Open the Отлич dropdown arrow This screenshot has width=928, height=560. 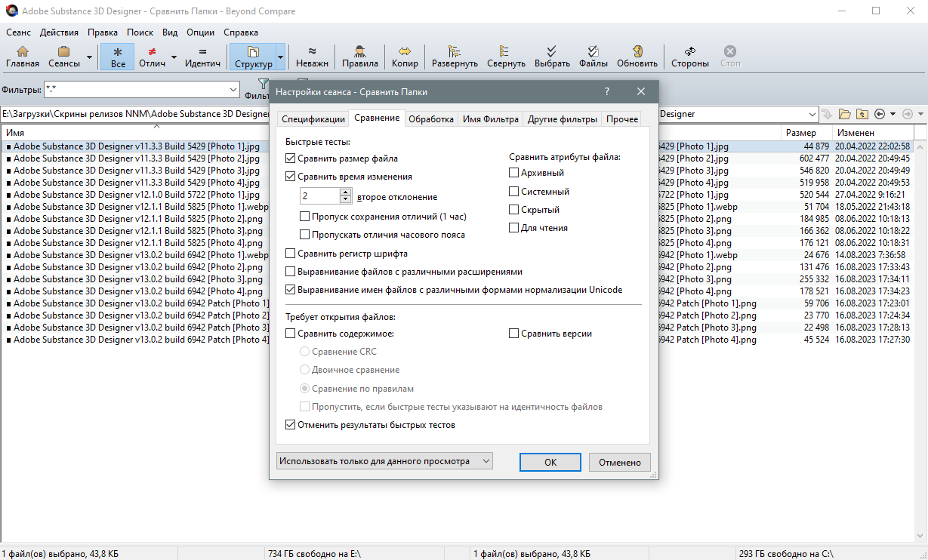tap(174, 57)
